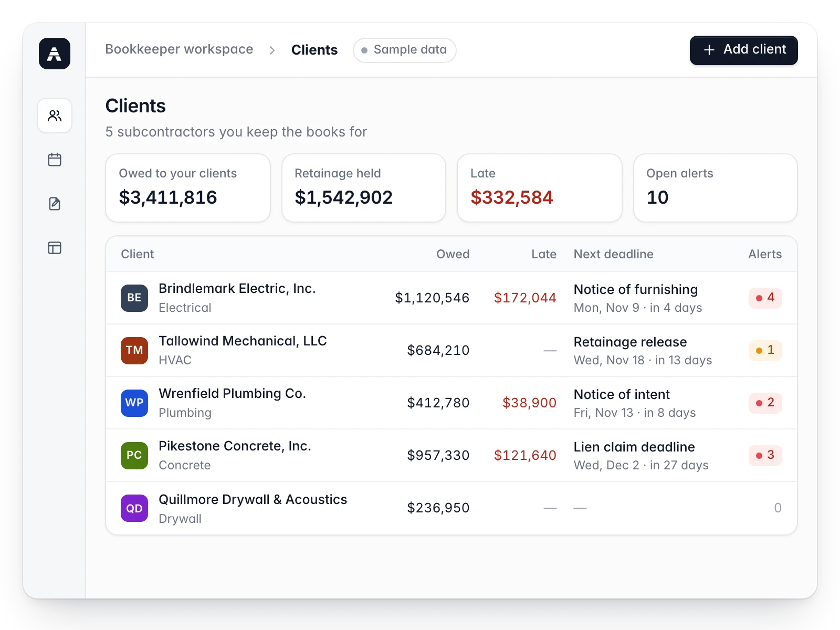Click the Drywall trade label
The height and width of the screenshot is (630, 840).
(x=180, y=519)
